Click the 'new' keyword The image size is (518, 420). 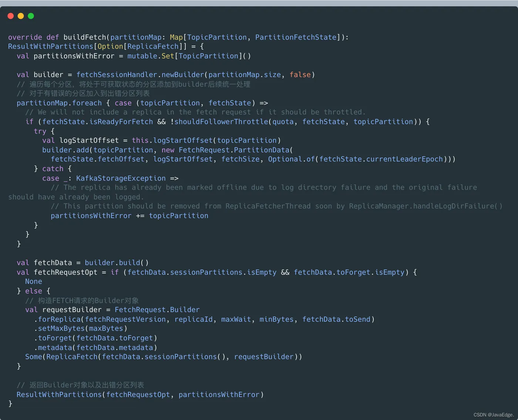[x=168, y=150]
